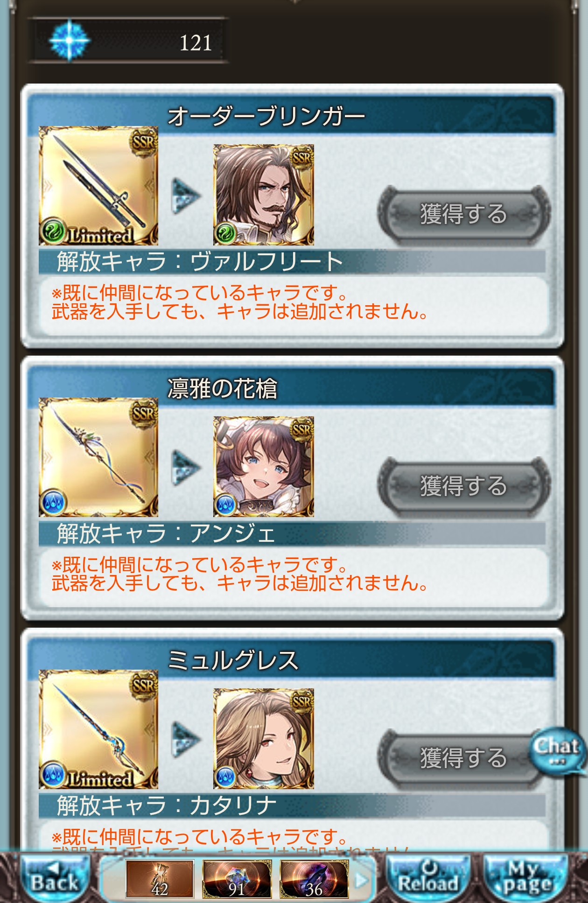Tap the オーダーブリンガー title header
588x903 pixels.
tap(266, 116)
